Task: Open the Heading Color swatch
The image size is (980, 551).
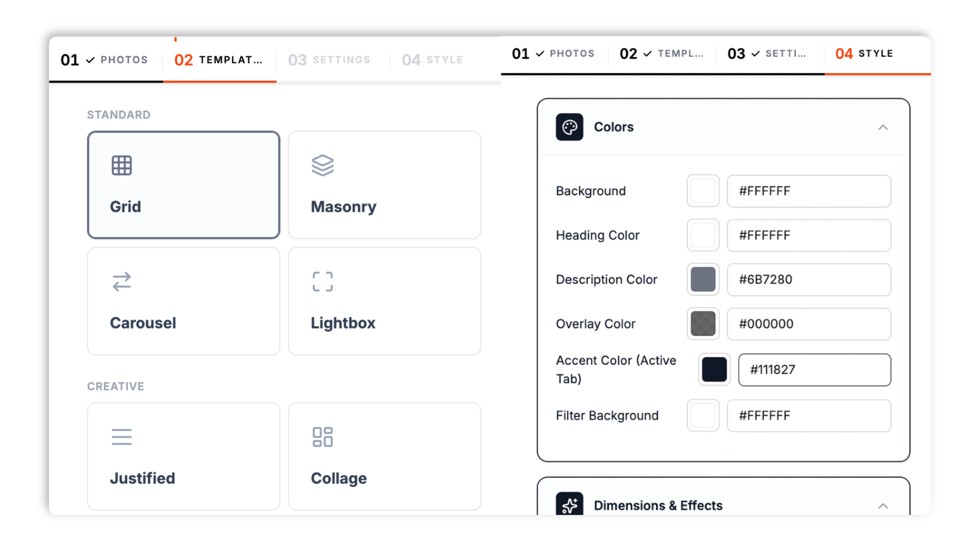Action: 703,235
